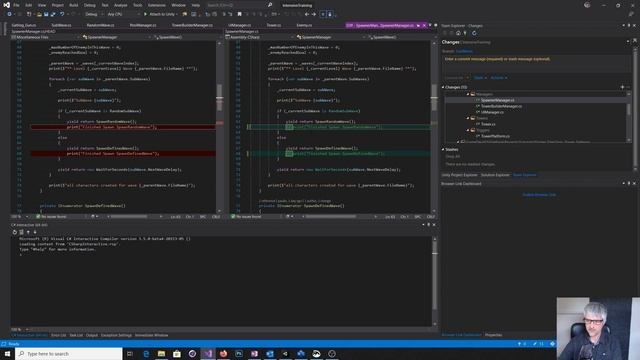The image size is (640, 360).
Task: Switch to the TowerBuilderManager.cs tab
Action: tap(192, 25)
